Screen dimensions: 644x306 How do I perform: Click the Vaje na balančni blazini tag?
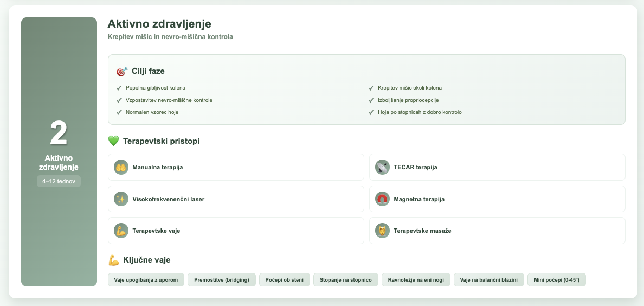coord(489,279)
